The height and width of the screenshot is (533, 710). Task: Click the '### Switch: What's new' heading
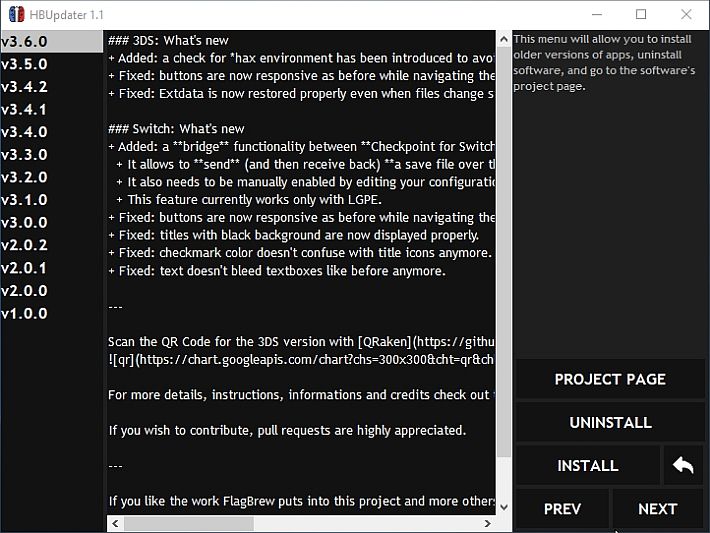click(x=176, y=129)
